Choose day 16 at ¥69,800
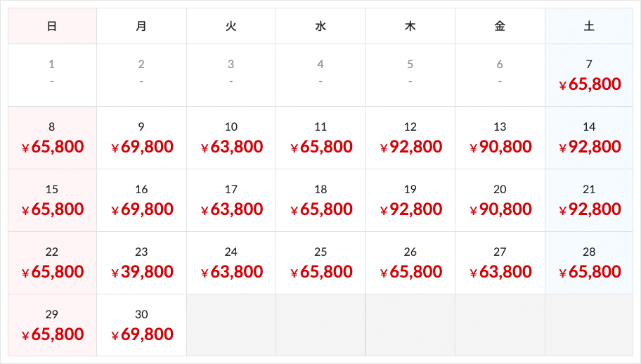 tap(141, 200)
